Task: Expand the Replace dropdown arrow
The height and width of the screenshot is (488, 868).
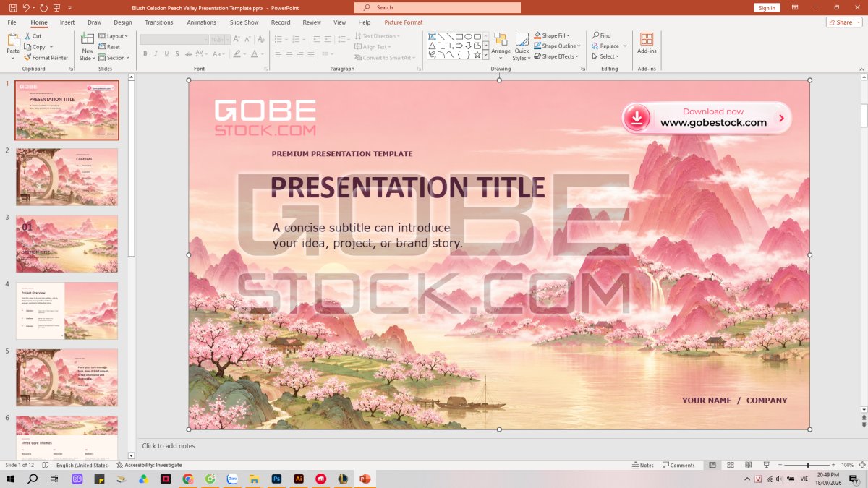Action: pyautogui.click(x=625, y=46)
